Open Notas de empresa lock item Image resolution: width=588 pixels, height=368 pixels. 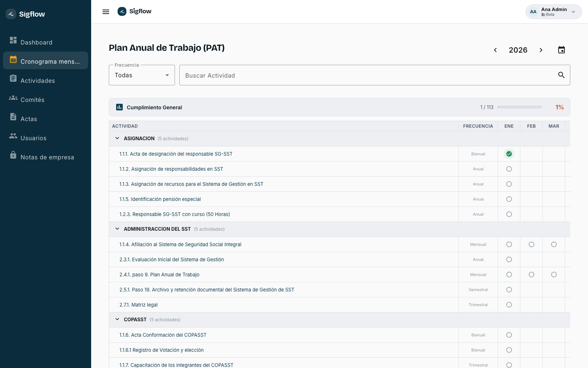point(46,157)
